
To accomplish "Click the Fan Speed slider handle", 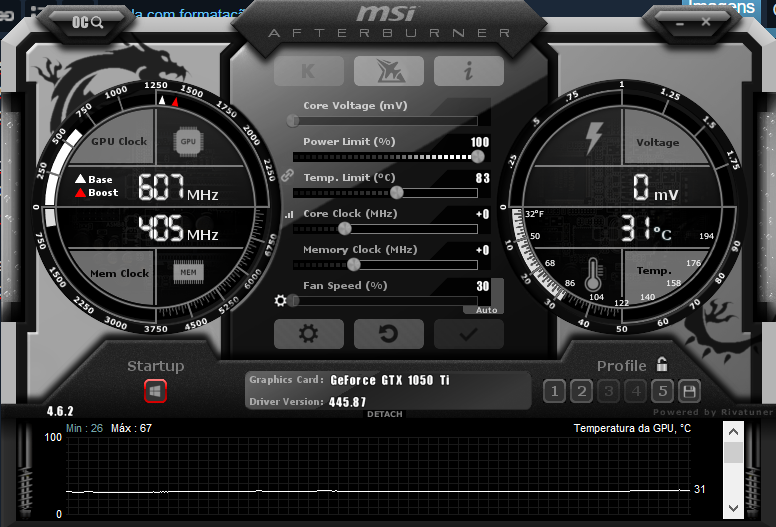I will (293, 300).
